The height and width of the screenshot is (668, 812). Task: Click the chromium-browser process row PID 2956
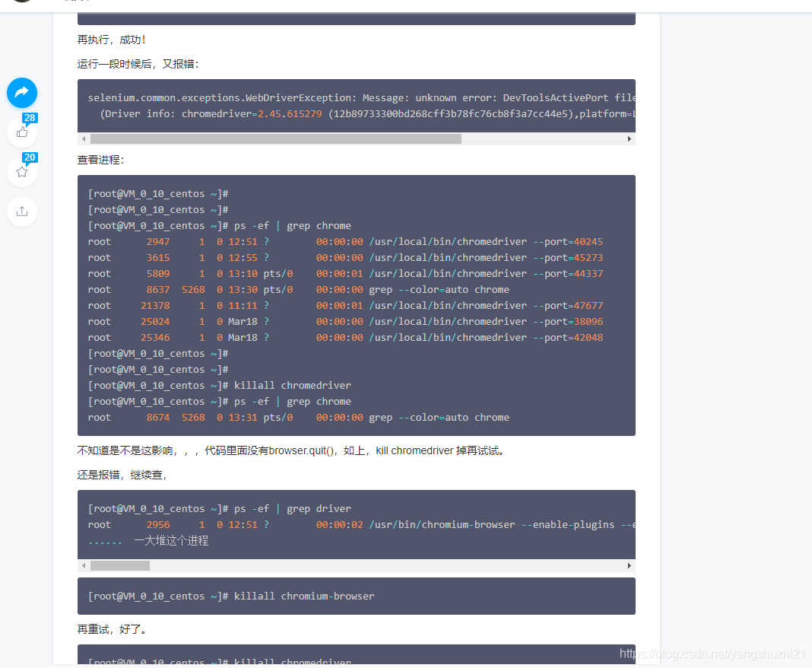[x=361, y=524]
